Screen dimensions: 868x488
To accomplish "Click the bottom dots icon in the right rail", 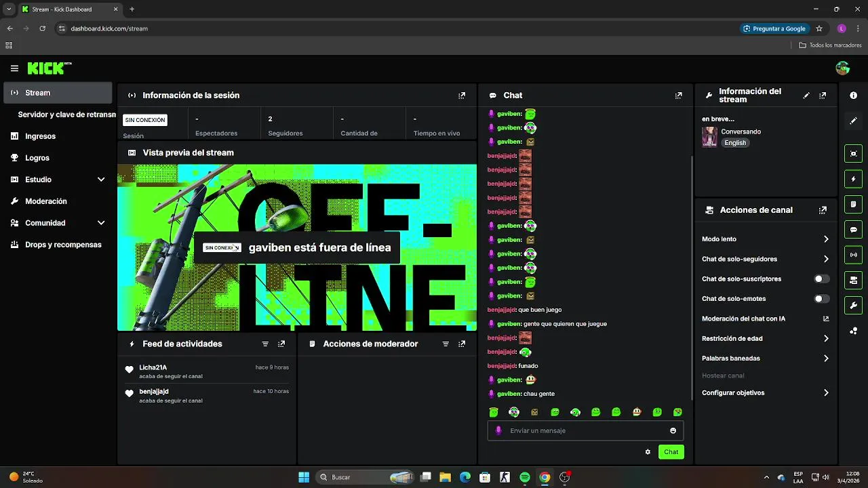I will click(x=854, y=331).
